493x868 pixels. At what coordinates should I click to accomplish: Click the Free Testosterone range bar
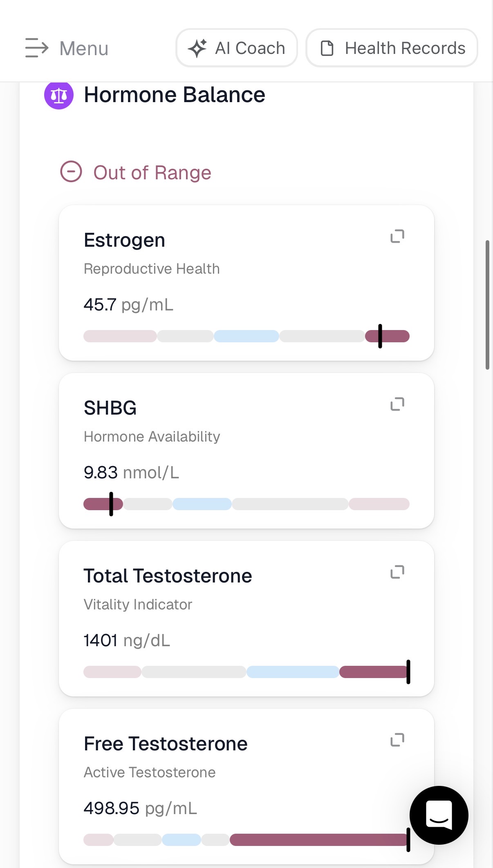[x=247, y=840]
